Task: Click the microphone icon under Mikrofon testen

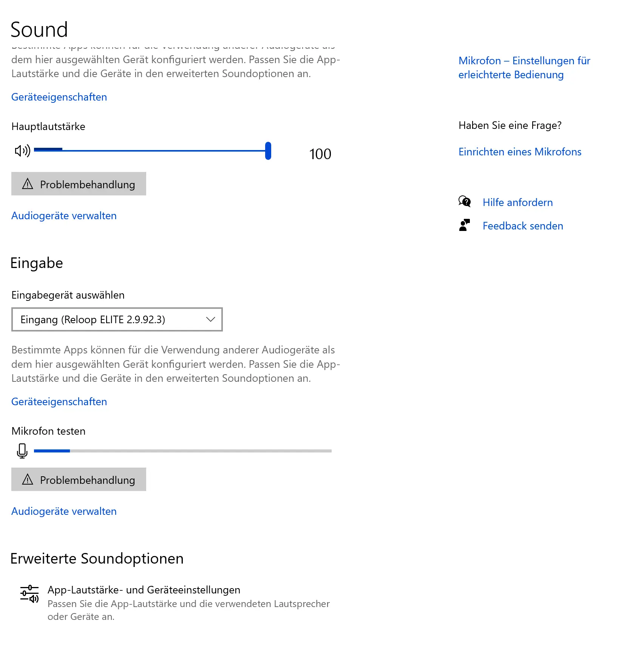Action: click(22, 451)
